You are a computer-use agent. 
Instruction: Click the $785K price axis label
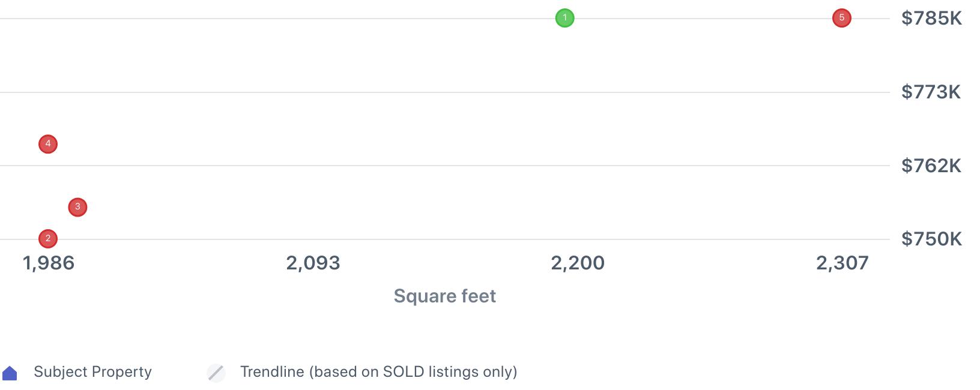click(931, 19)
